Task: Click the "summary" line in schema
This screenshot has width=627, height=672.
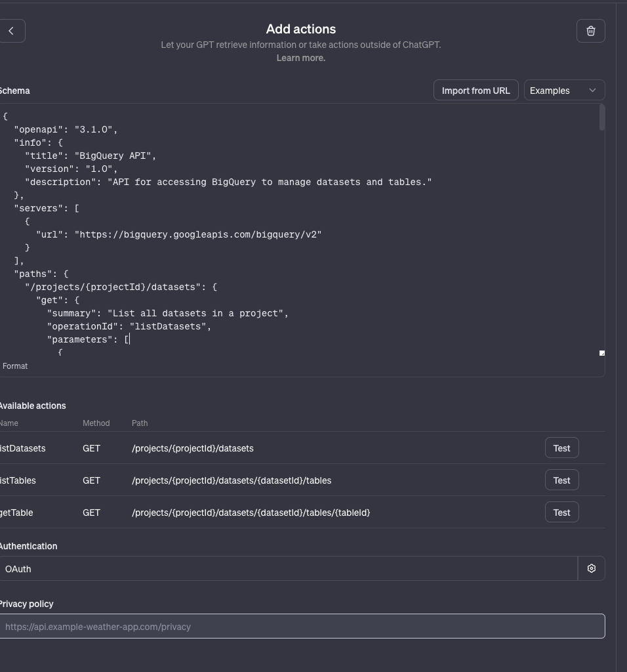Action: coord(167,313)
